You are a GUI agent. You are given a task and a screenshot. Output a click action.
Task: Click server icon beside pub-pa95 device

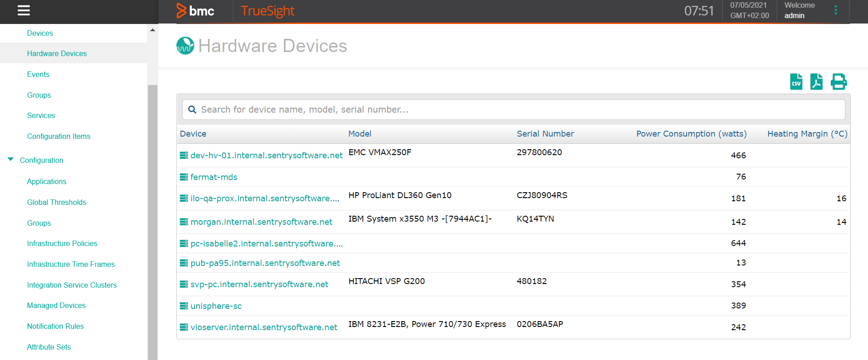coord(184,263)
